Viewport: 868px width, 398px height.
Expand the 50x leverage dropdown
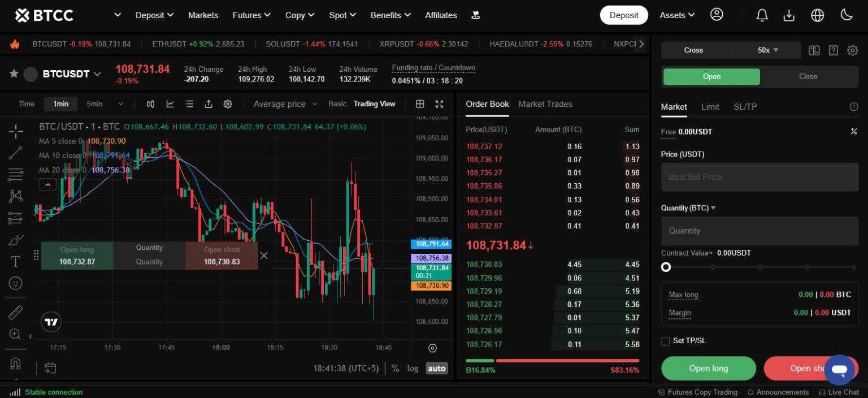[767, 50]
